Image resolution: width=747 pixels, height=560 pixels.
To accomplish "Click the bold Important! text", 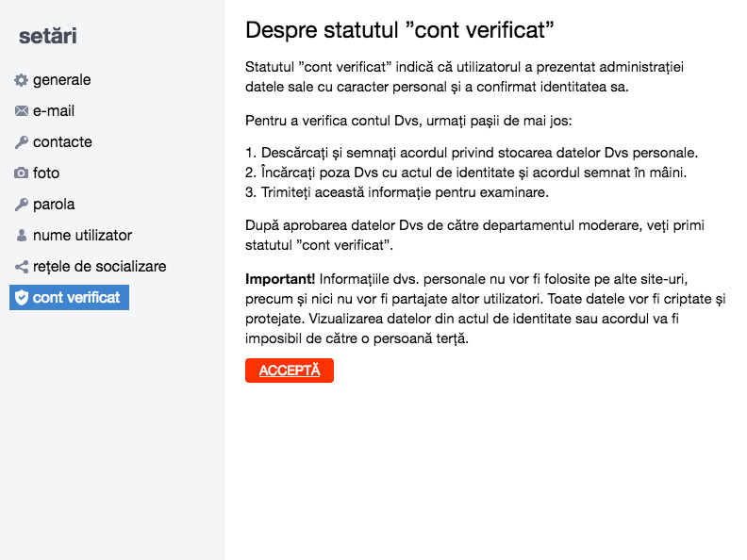I will (280, 279).
